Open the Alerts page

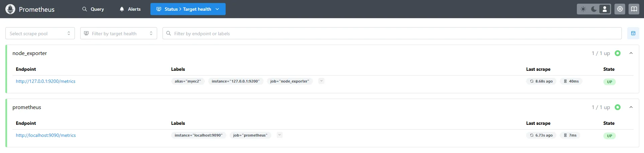click(x=130, y=9)
